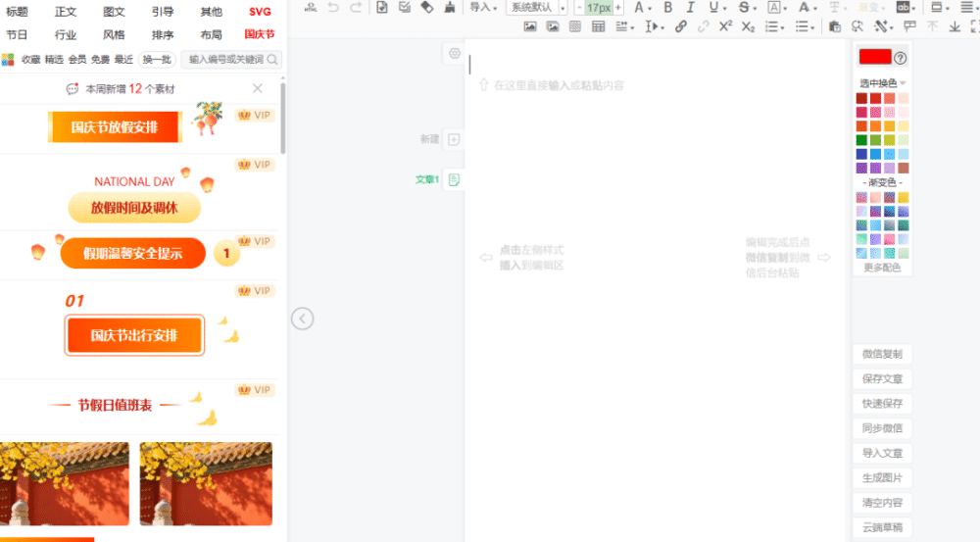Decrease font size with minus
Screen dimensions: 980x542
(x=579, y=8)
